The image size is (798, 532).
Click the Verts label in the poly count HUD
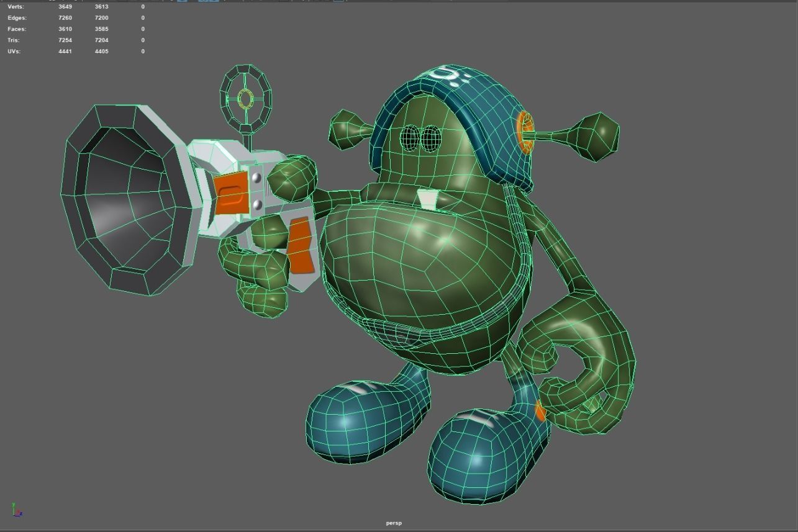pyautogui.click(x=16, y=7)
